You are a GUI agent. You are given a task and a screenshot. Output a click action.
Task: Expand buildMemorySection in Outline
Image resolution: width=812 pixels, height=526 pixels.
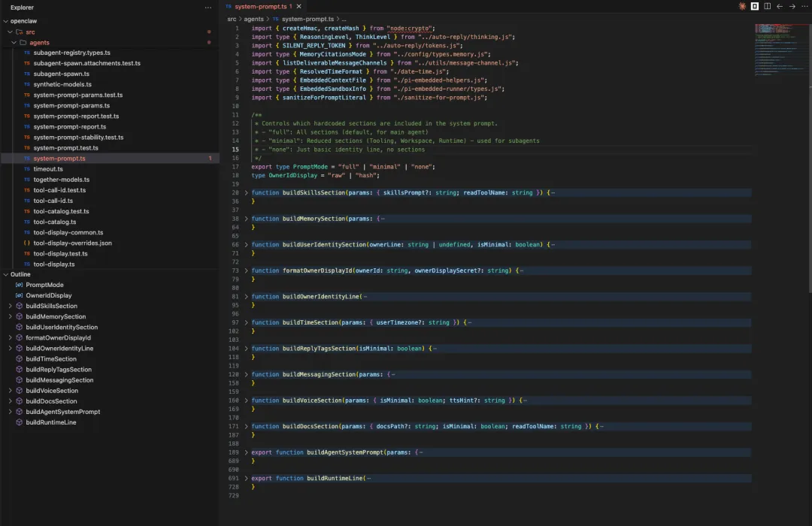point(10,316)
